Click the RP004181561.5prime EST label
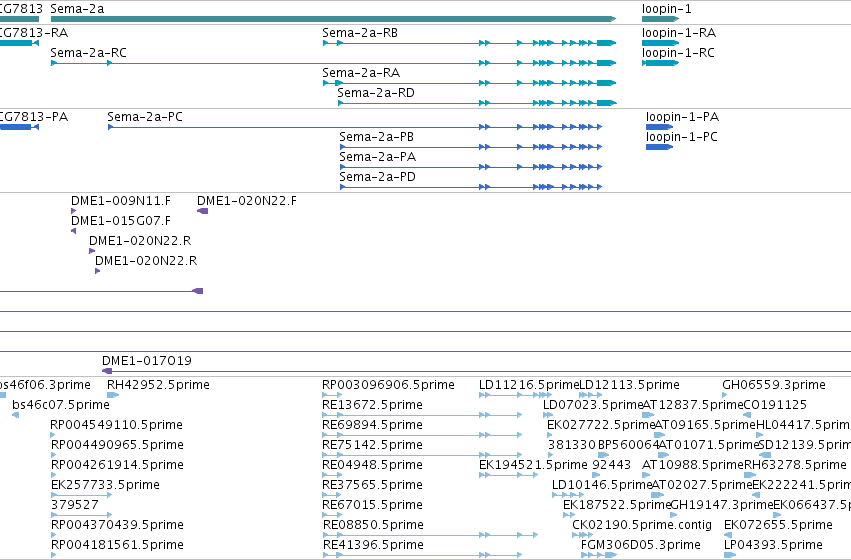 tap(117, 545)
